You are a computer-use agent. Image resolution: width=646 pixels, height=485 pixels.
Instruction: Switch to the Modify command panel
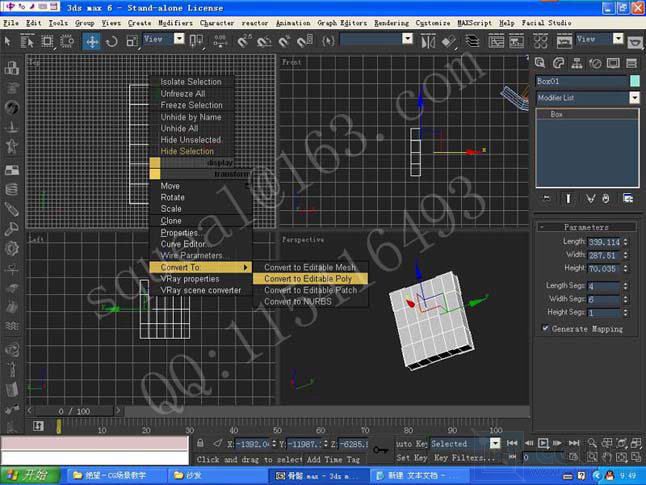click(x=558, y=63)
